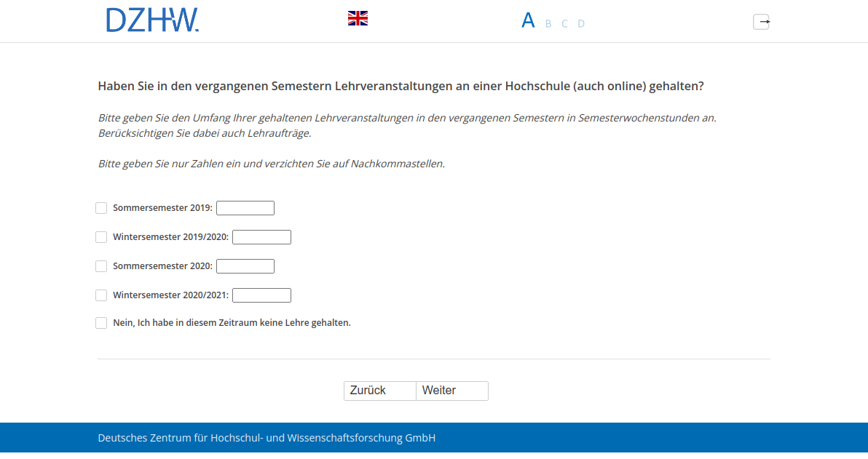
Task: Select the Wintersemester 2020/2021 input box
Action: 261,295
